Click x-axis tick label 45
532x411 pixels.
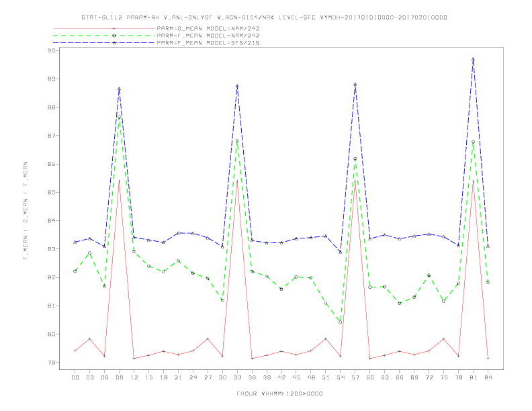[296, 377]
